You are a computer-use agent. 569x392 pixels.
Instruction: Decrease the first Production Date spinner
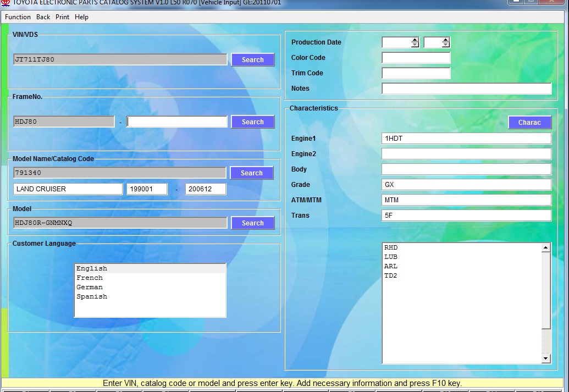click(415, 45)
